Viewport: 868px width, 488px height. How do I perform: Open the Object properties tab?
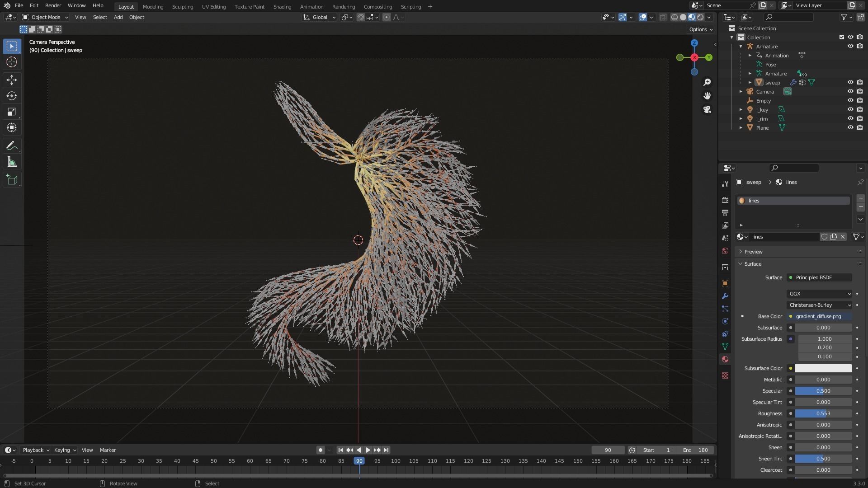[725, 283]
